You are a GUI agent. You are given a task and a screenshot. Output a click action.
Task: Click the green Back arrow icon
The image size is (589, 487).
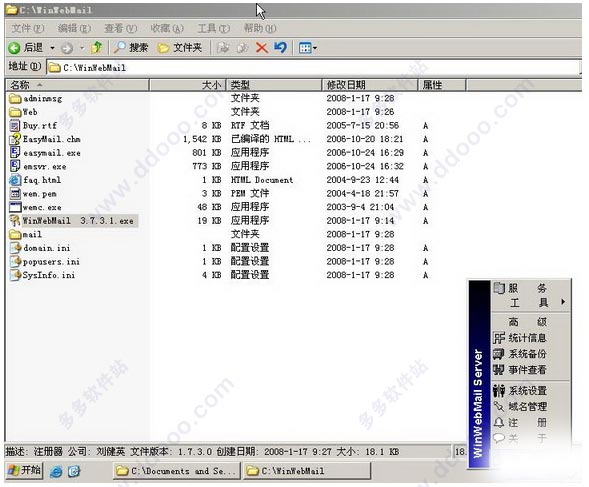(x=15, y=48)
